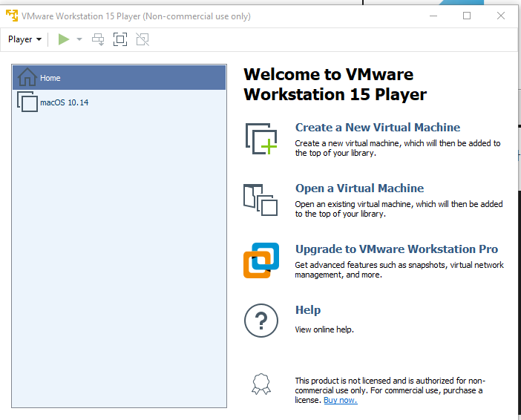Open the Player menu dropdown

pos(25,39)
